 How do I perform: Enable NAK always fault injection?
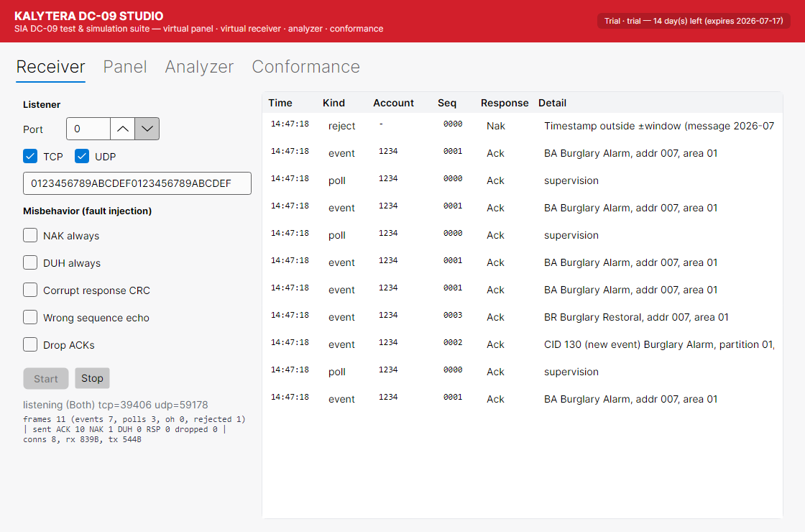point(30,235)
